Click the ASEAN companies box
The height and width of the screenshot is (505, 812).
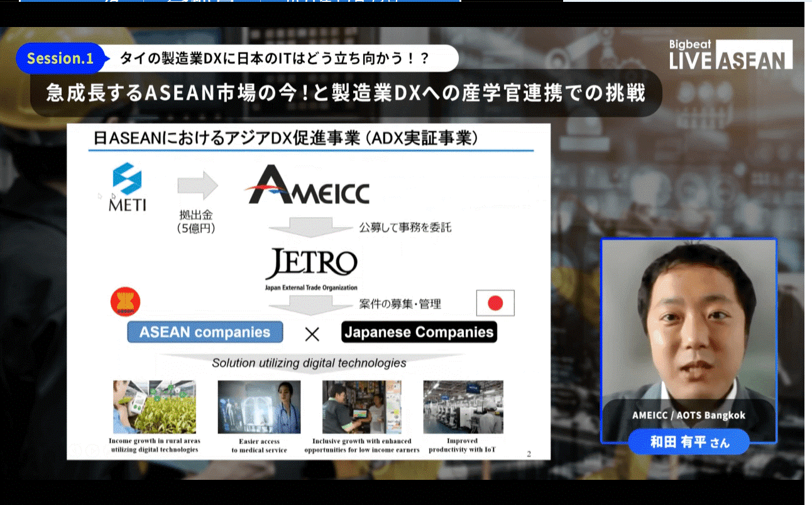point(205,332)
